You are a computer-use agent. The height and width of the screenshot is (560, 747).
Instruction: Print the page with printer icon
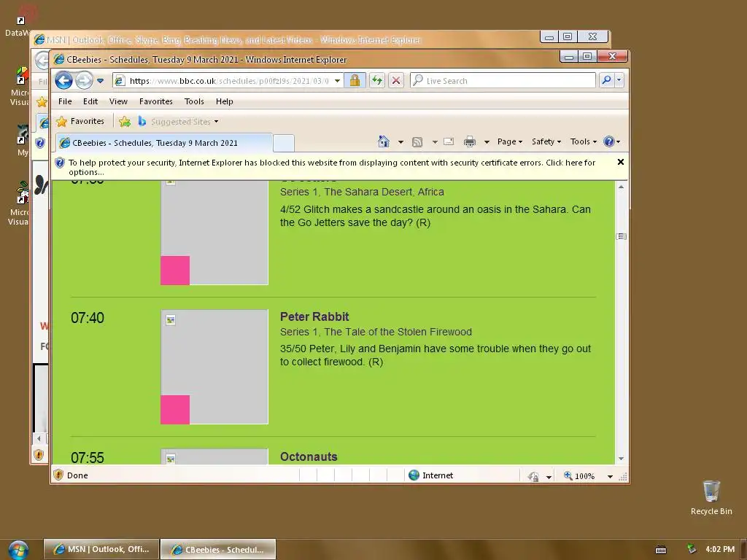470,141
